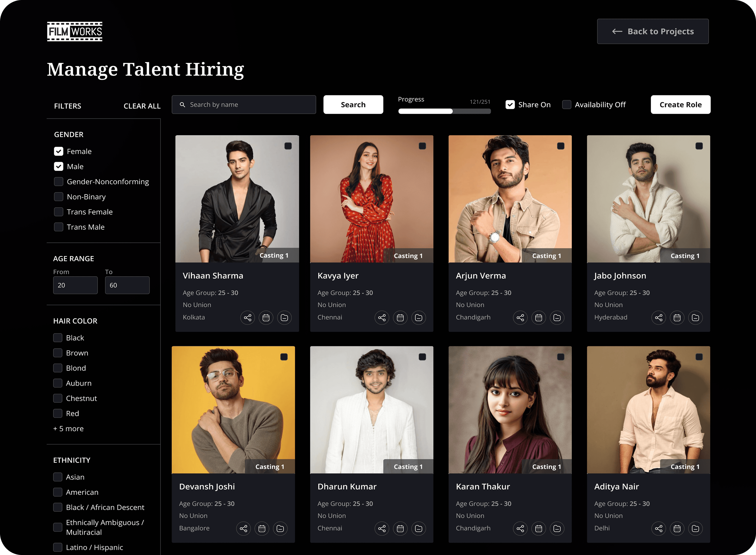Click the Create Role button
The width and height of the screenshot is (756, 555).
coord(680,104)
